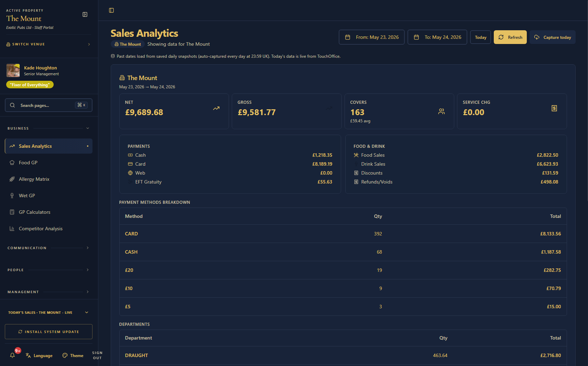This screenshot has width=588, height=366.
Task: Click The Mount venue chip
Action: [128, 44]
